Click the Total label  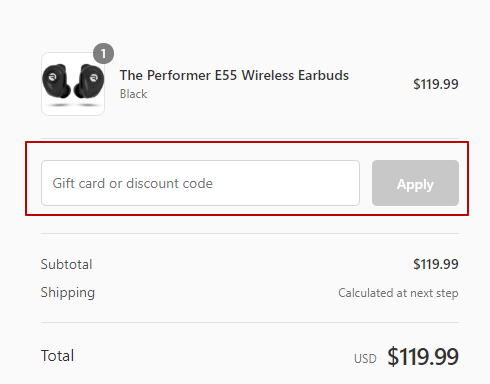coord(57,356)
